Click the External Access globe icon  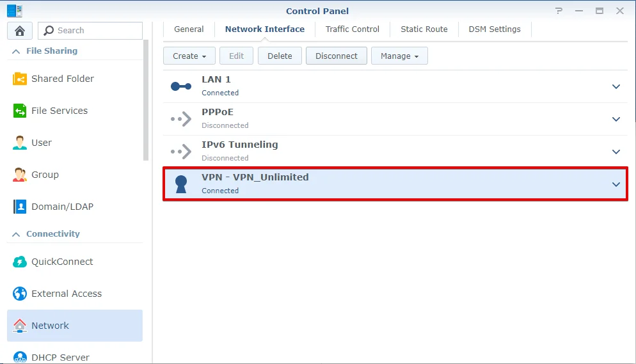click(20, 294)
